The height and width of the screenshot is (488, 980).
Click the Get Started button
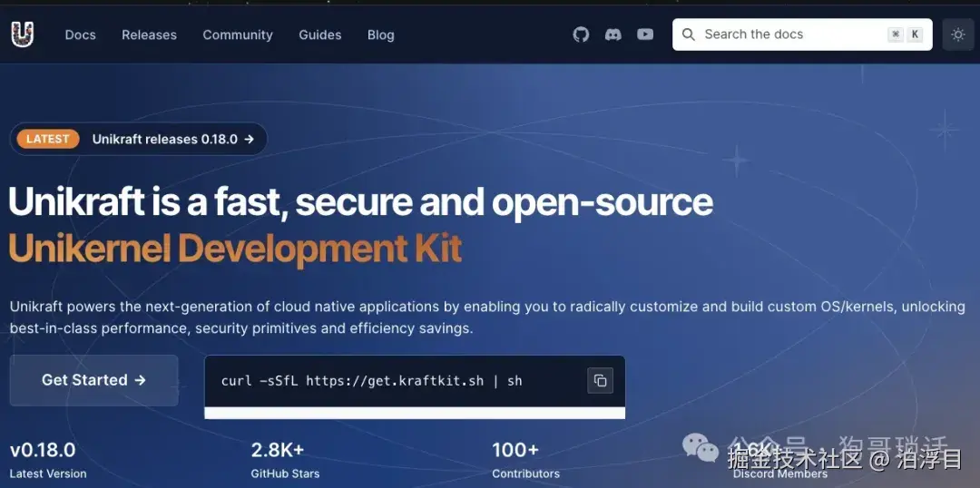click(x=93, y=380)
